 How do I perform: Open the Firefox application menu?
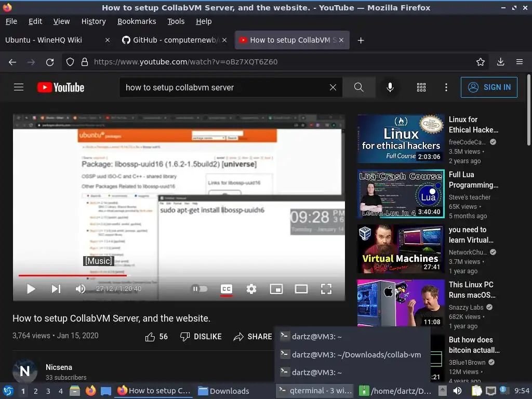pyautogui.click(x=520, y=62)
